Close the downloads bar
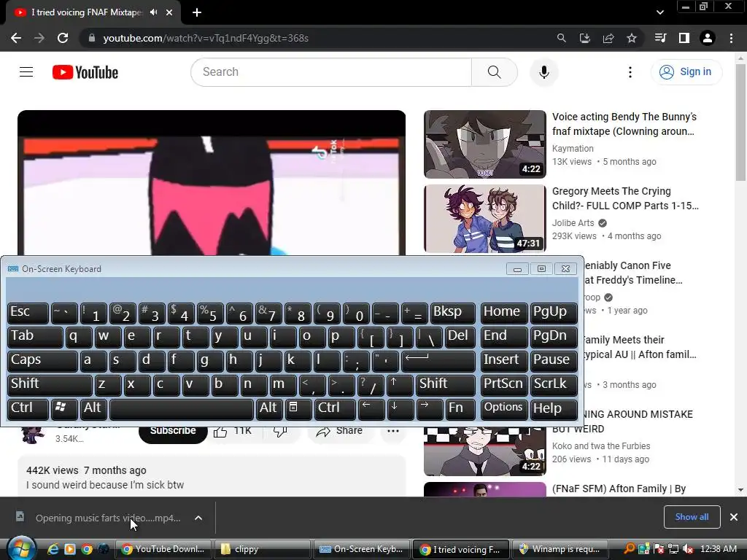Image resolution: width=747 pixels, height=560 pixels. pyautogui.click(x=734, y=517)
